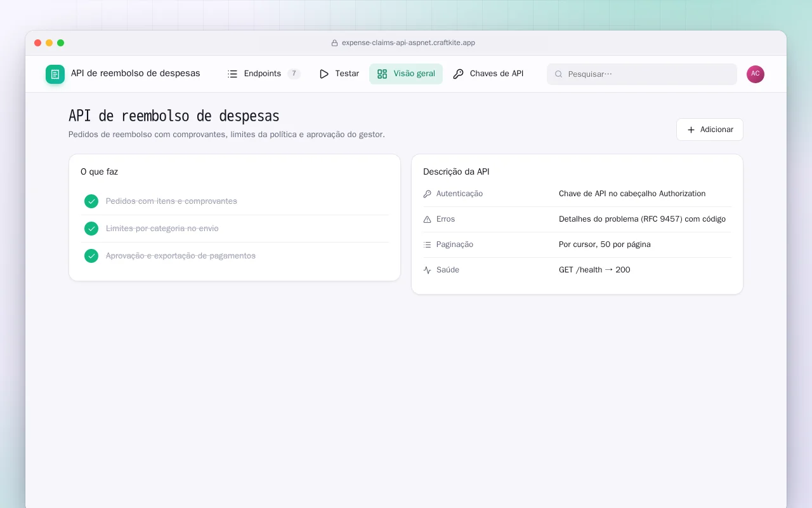Click the magnifier icon in search bar
This screenshot has height=508, width=812.
click(x=559, y=74)
